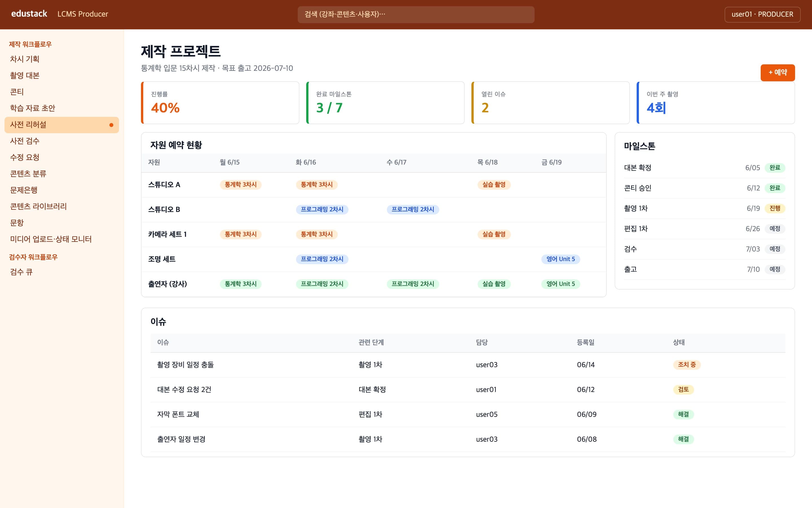812x508 pixels.
Task: Select the 출고 milestone row
Action: [x=704, y=270]
